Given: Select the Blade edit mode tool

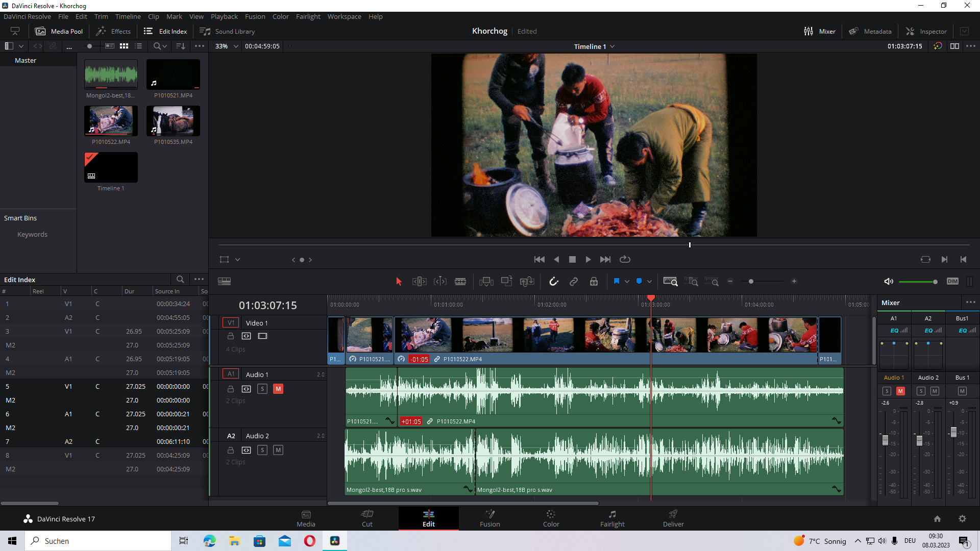Looking at the screenshot, I should (x=460, y=282).
